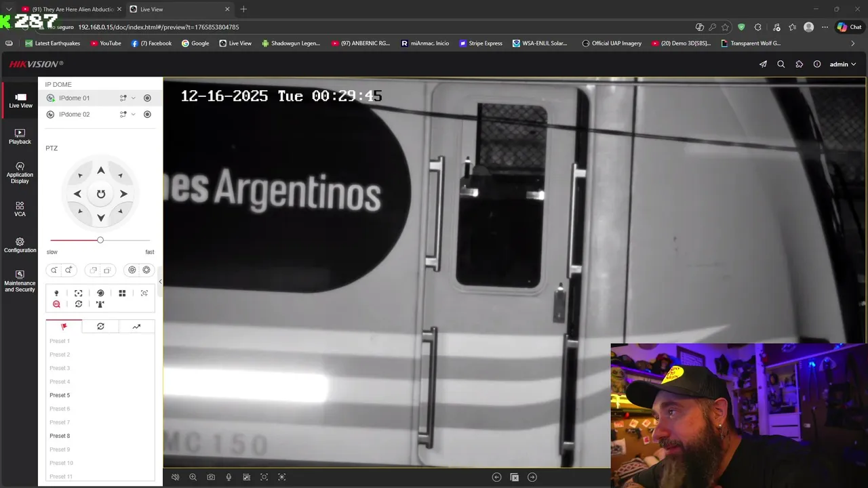Image resolution: width=868 pixels, height=488 pixels.
Task: Capture snapshot with camera icon
Action: (211, 477)
